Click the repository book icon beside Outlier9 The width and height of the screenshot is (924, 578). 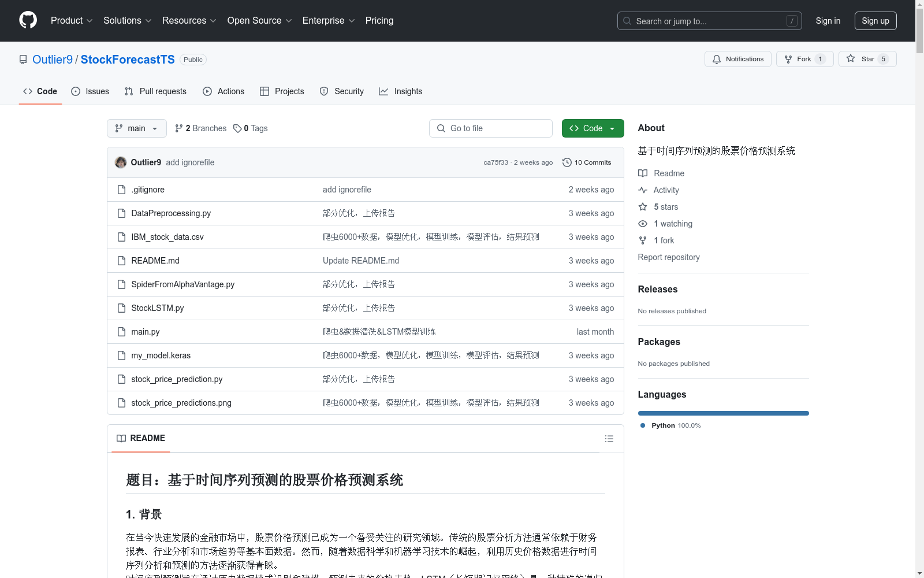click(23, 60)
